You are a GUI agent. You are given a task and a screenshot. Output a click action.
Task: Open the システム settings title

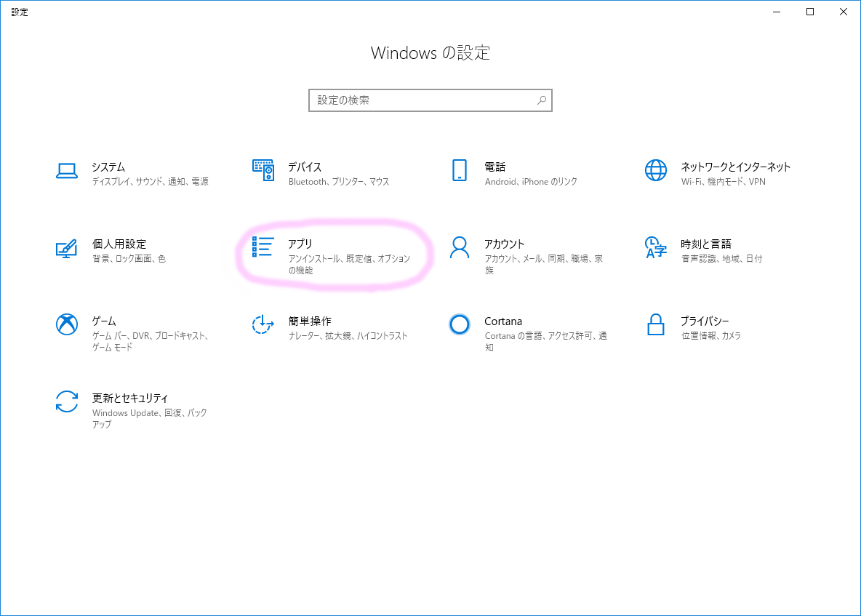[x=109, y=167]
